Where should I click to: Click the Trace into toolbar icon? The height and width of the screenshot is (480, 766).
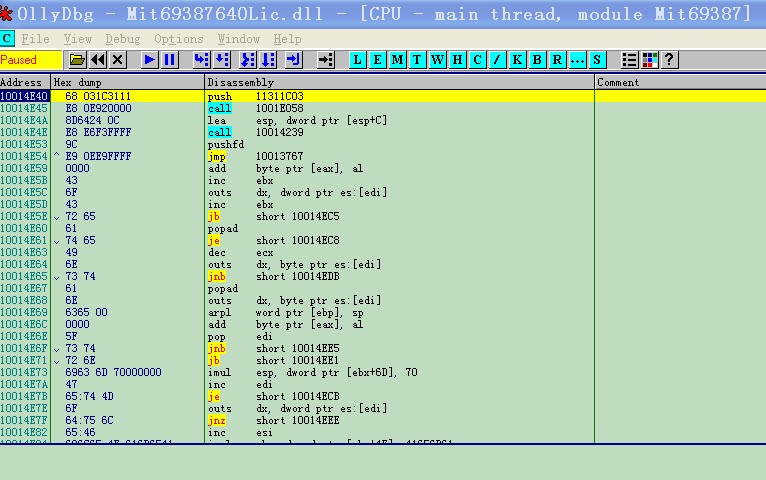click(248, 60)
